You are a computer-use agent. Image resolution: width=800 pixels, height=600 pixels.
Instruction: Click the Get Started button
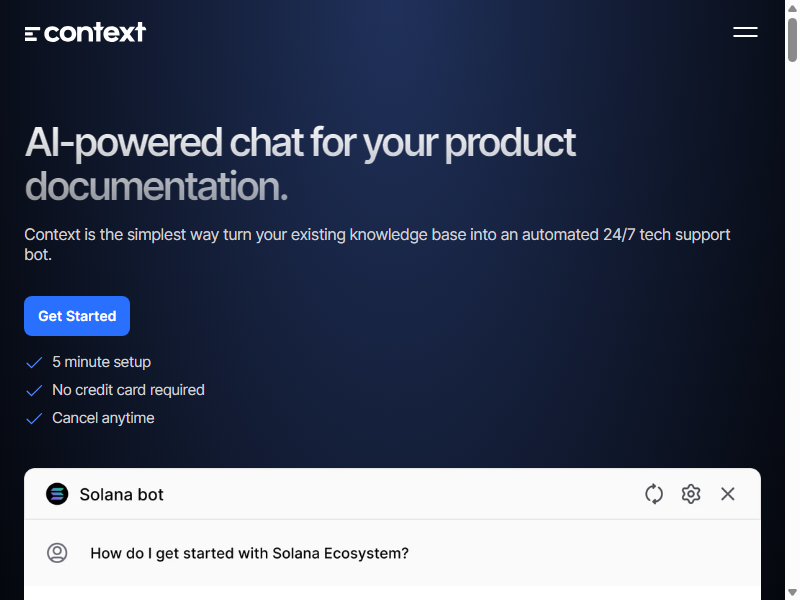pos(77,316)
